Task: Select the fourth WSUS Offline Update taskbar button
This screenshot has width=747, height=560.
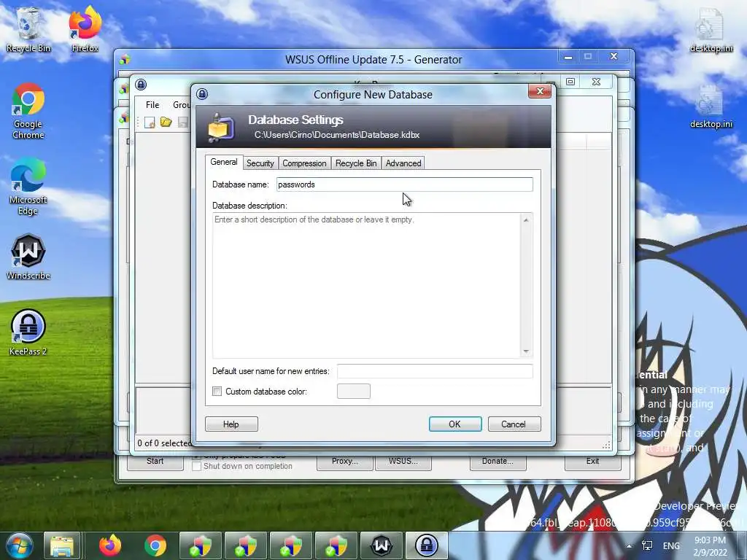Action: pos(336,545)
